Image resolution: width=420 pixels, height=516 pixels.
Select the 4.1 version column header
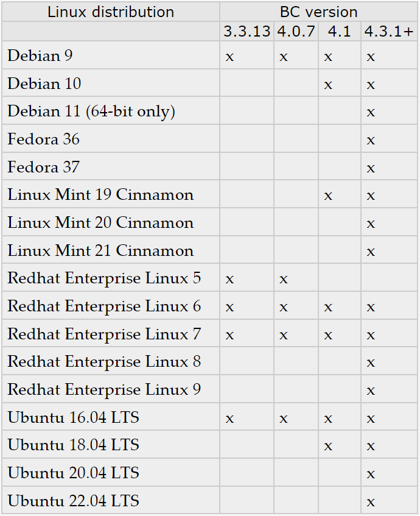click(340, 32)
